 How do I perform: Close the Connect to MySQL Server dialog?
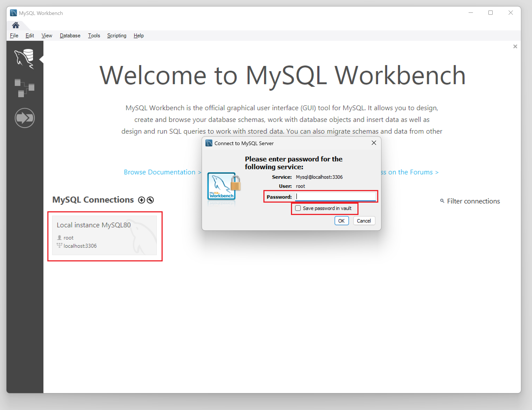[374, 143]
